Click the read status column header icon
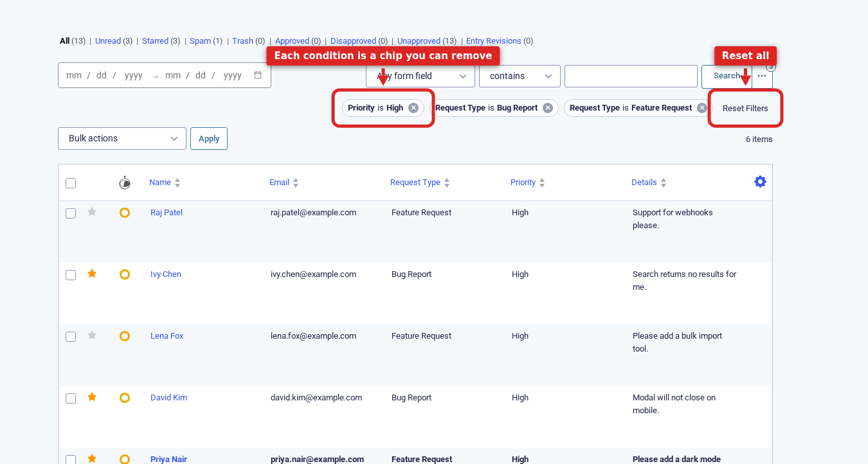Viewport: 868px width, 464px height. [x=125, y=183]
